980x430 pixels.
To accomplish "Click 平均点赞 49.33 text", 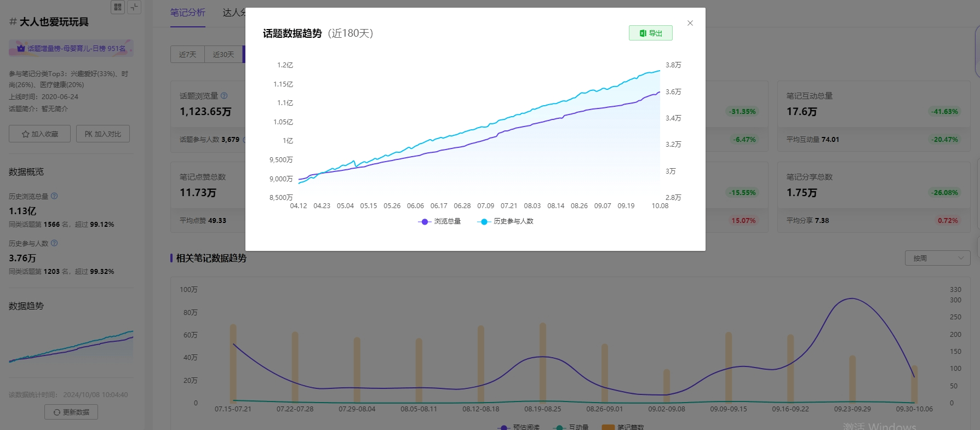I will pos(203,221).
